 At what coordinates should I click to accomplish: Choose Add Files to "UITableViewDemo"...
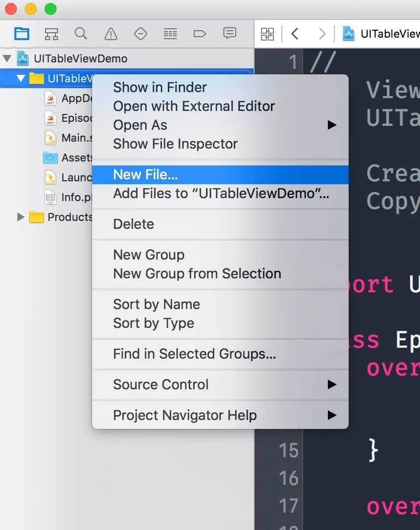[220, 193]
